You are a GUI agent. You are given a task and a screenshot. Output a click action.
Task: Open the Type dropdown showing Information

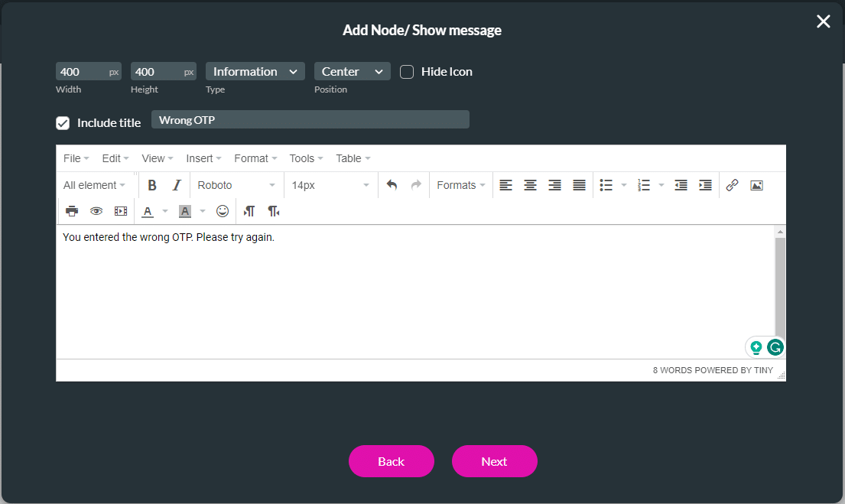click(255, 71)
